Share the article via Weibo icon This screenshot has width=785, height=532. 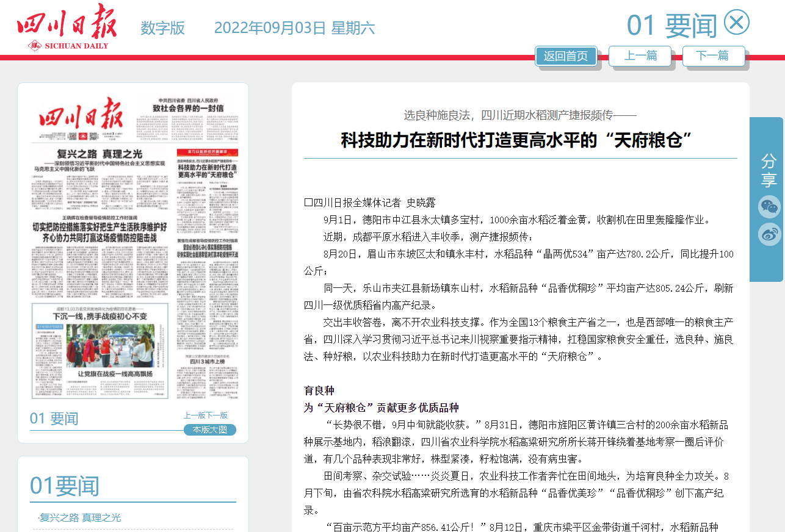[x=769, y=234]
